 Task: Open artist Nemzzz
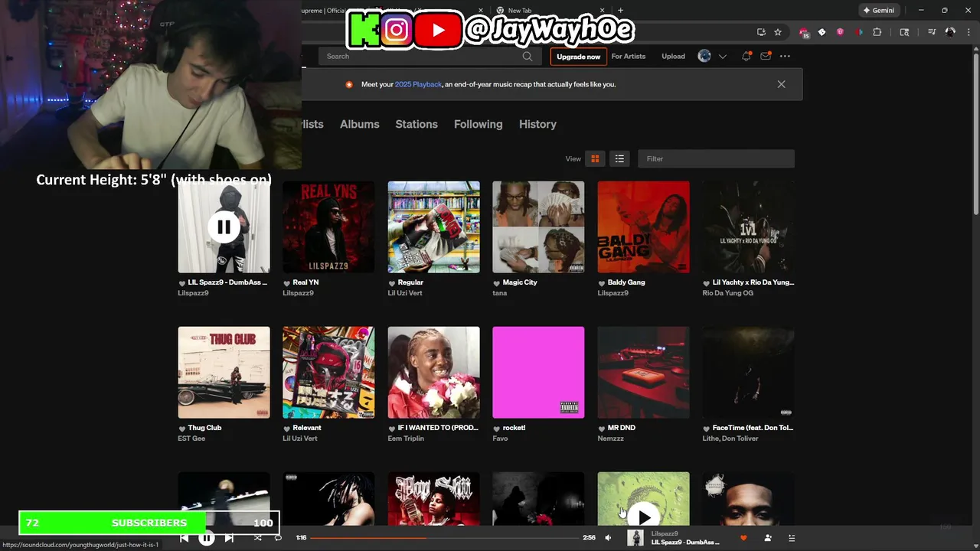[611, 439]
